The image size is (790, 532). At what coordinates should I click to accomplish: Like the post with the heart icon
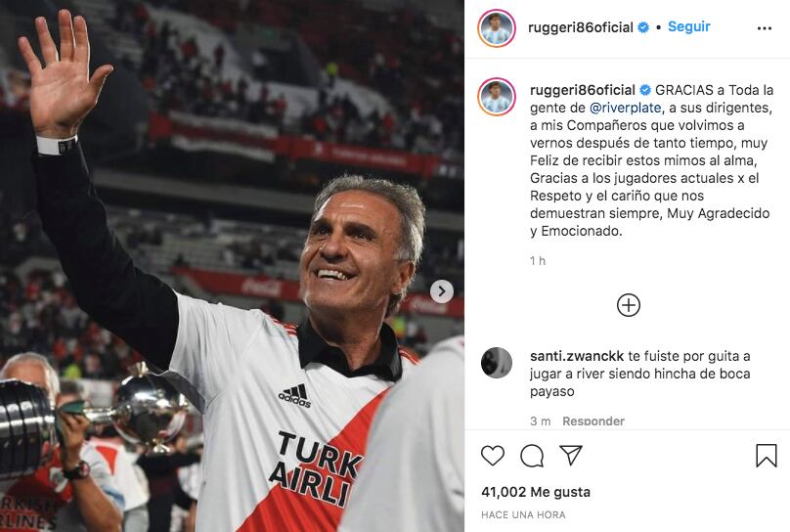coord(492,456)
